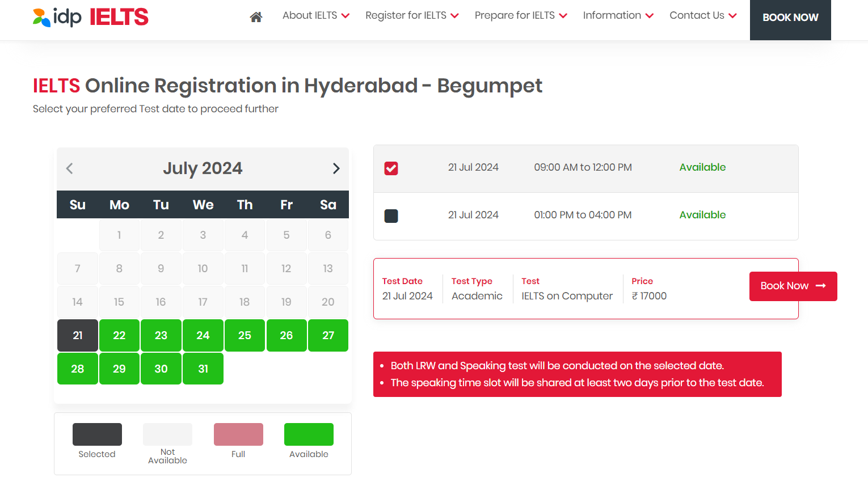Click the Selected legend swatch

pyautogui.click(x=97, y=434)
